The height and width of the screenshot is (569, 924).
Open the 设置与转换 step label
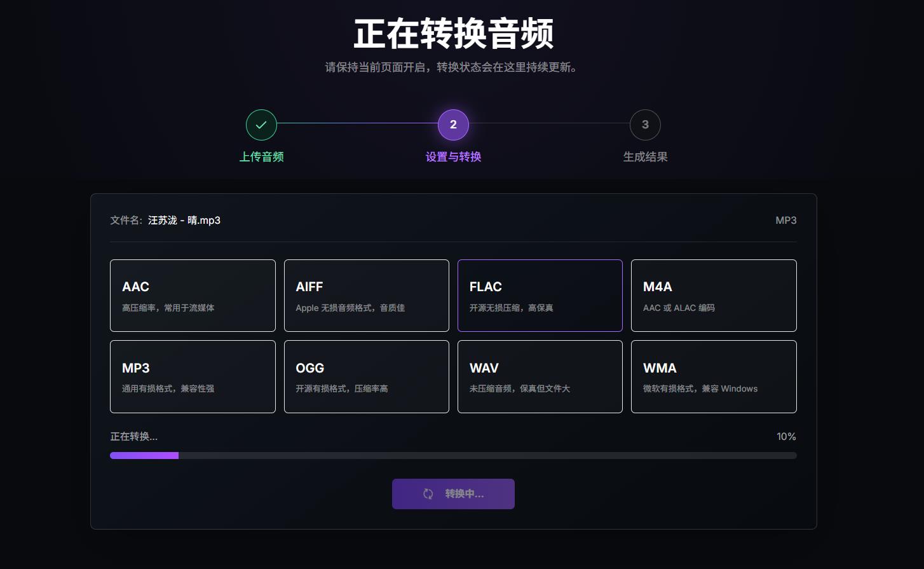point(453,157)
